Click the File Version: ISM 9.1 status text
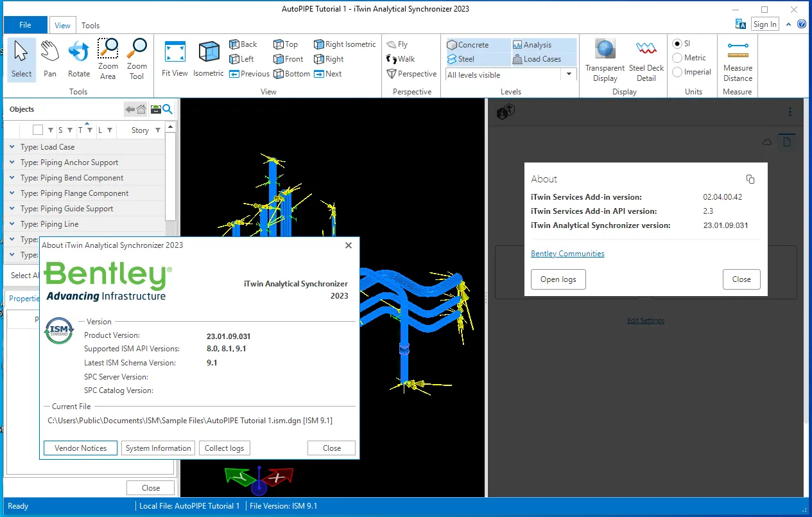 click(x=283, y=506)
